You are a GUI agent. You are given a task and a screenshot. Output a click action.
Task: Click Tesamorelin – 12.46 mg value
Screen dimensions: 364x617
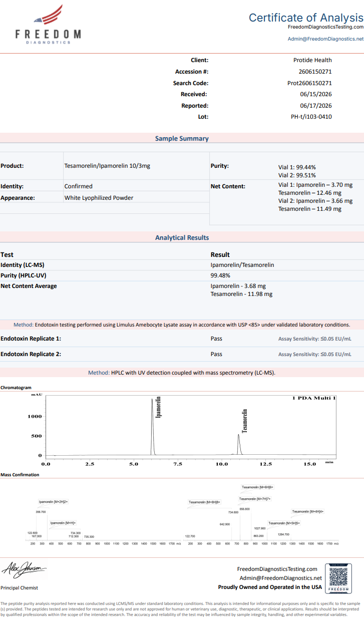coord(310,193)
